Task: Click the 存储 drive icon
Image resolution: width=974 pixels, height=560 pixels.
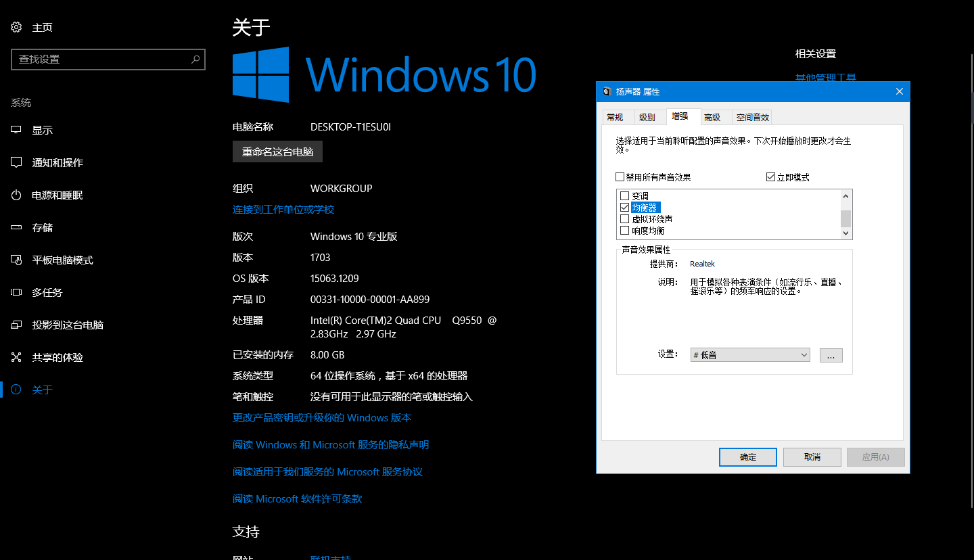Action: [x=16, y=227]
